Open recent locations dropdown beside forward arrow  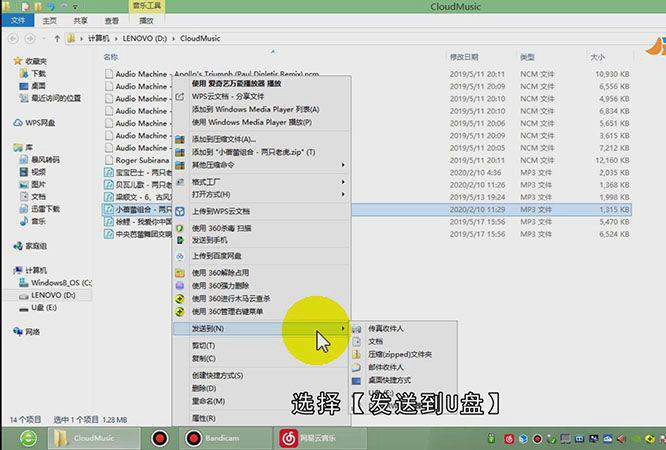[x=43, y=38]
